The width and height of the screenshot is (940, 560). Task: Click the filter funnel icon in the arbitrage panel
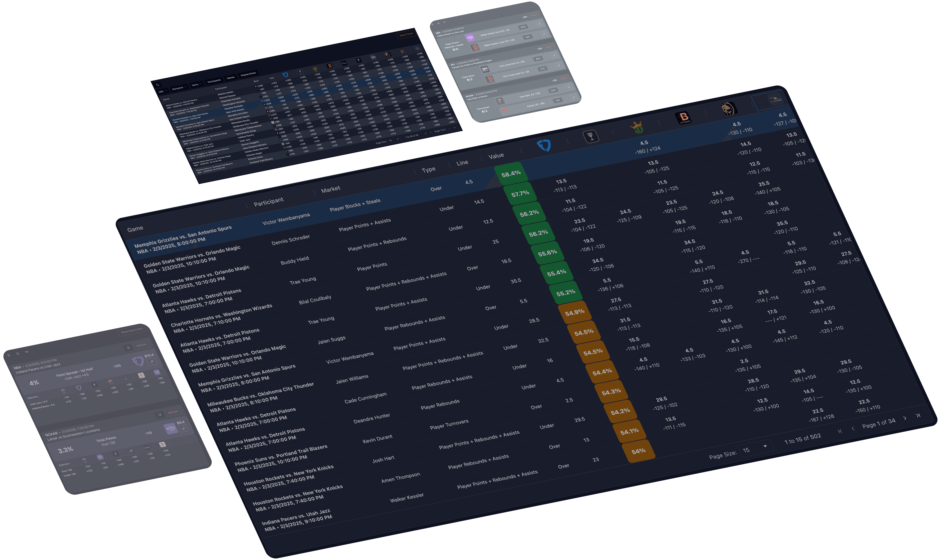432,25
